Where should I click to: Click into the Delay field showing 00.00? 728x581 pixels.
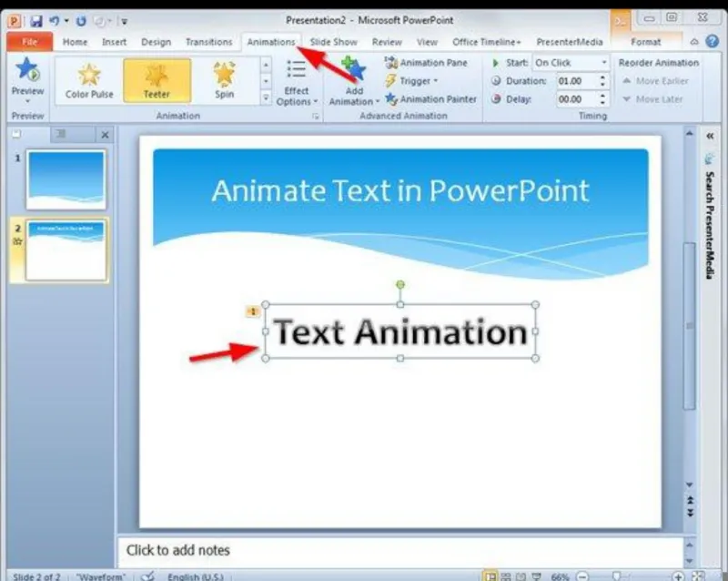(576, 99)
